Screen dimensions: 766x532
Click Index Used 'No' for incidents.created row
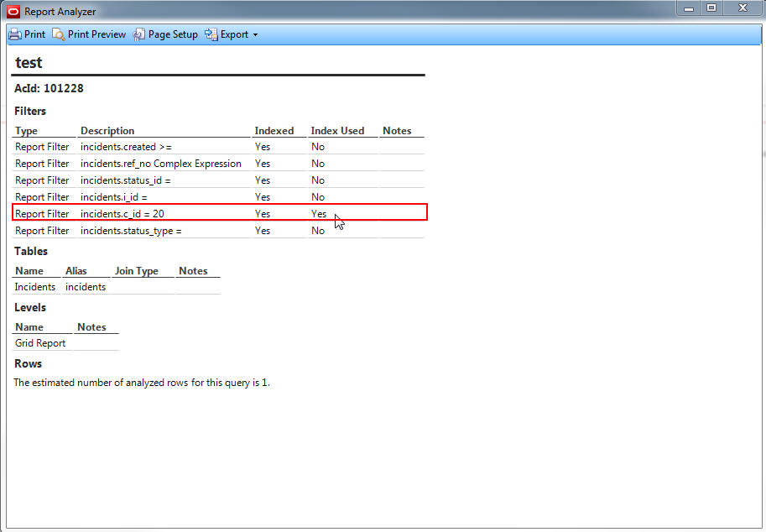pos(318,147)
